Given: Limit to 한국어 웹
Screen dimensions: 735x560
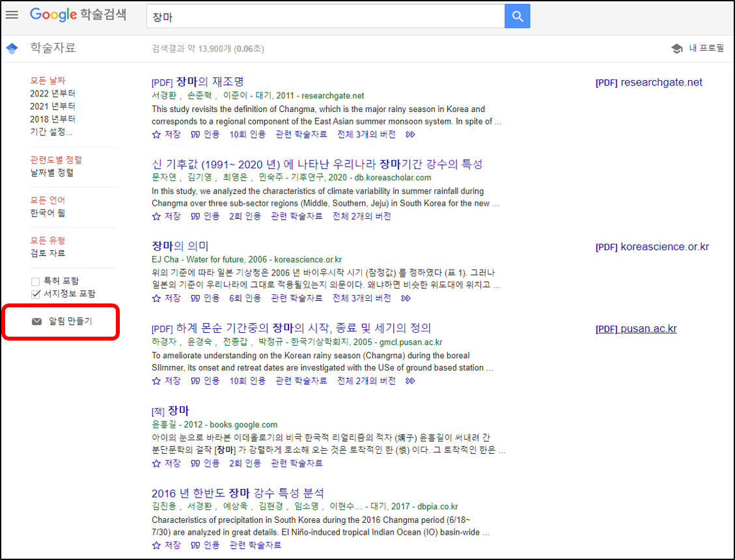Looking at the screenshot, I should click(48, 213).
